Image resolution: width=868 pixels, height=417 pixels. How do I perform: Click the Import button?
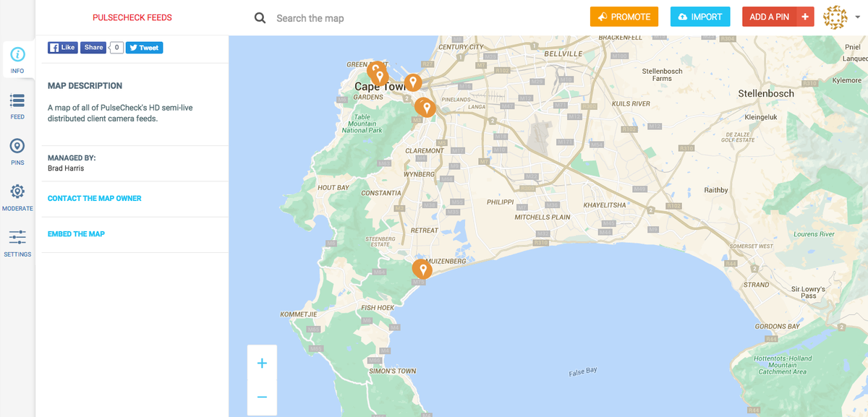click(700, 17)
